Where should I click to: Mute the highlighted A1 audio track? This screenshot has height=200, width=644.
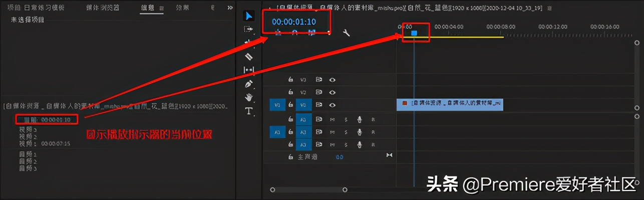(332, 132)
